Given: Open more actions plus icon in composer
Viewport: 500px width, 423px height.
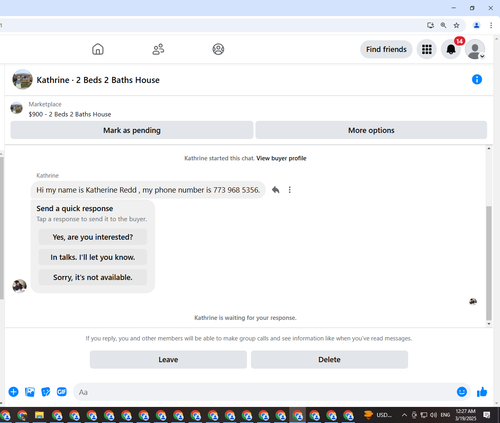Looking at the screenshot, I should [x=13, y=392].
